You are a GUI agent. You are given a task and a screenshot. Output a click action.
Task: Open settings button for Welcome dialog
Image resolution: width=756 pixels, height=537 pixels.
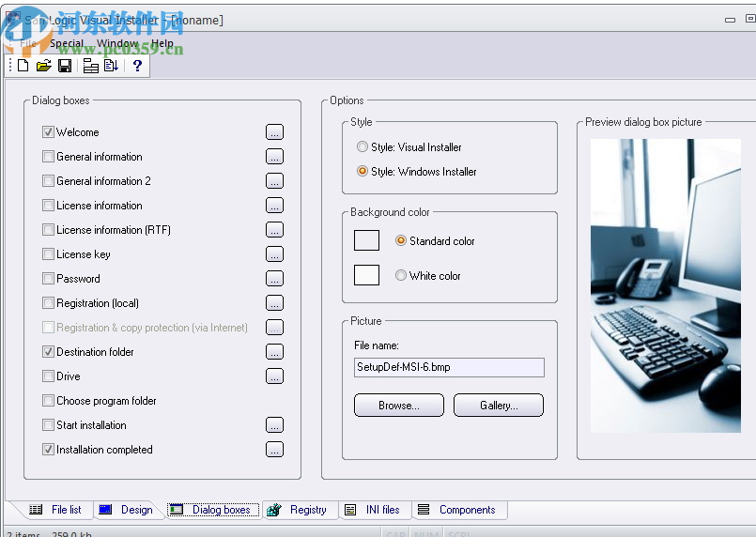(x=274, y=132)
